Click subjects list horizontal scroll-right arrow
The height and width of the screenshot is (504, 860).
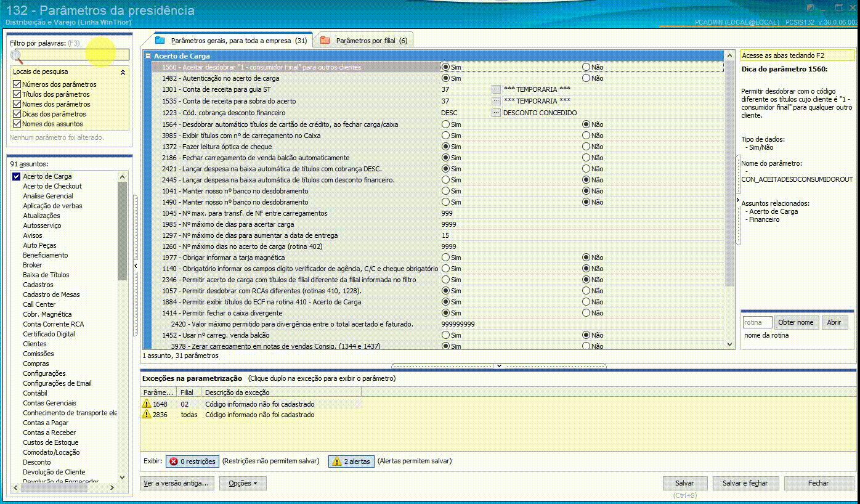point(112,487)
